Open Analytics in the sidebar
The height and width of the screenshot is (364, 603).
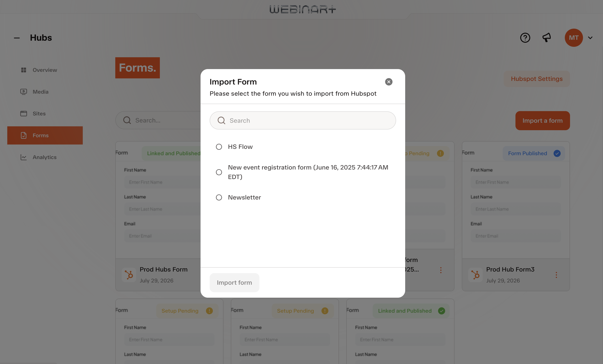pyautogui.click(x=45, y=157)
